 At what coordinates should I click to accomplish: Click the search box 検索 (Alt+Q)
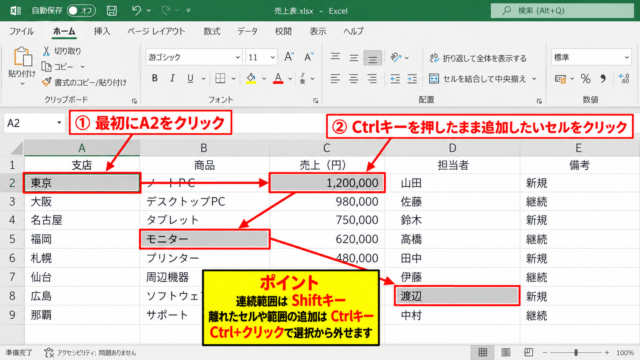coord(562,11)
